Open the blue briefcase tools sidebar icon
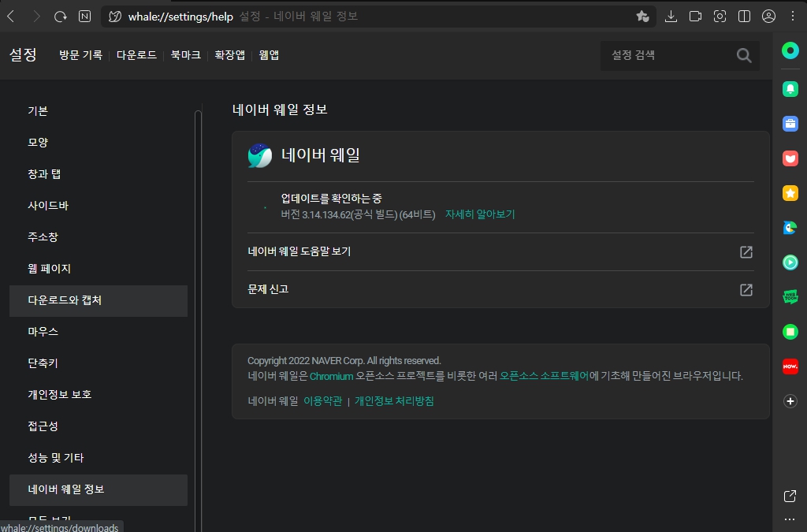Image resolution: width=807 pixels, height=532 pixels. pos(790,124)
